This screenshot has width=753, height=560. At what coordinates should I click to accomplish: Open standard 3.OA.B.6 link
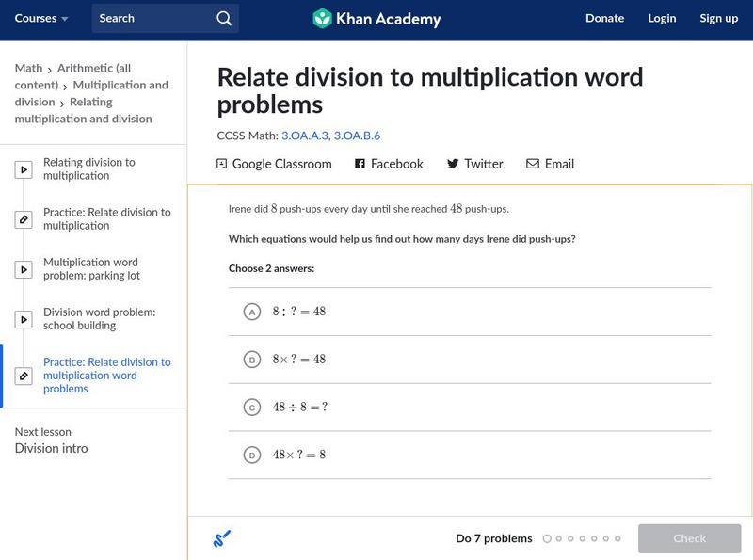(357, 136)
